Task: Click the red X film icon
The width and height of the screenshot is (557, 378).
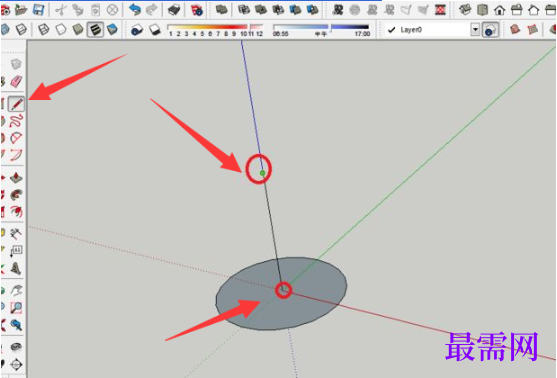Action: (440, 10)
